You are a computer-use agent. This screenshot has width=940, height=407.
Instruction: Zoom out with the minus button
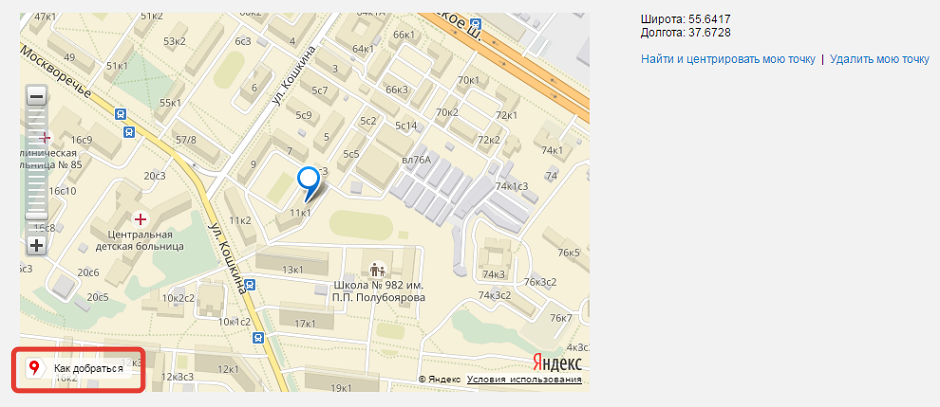(37, 96)
